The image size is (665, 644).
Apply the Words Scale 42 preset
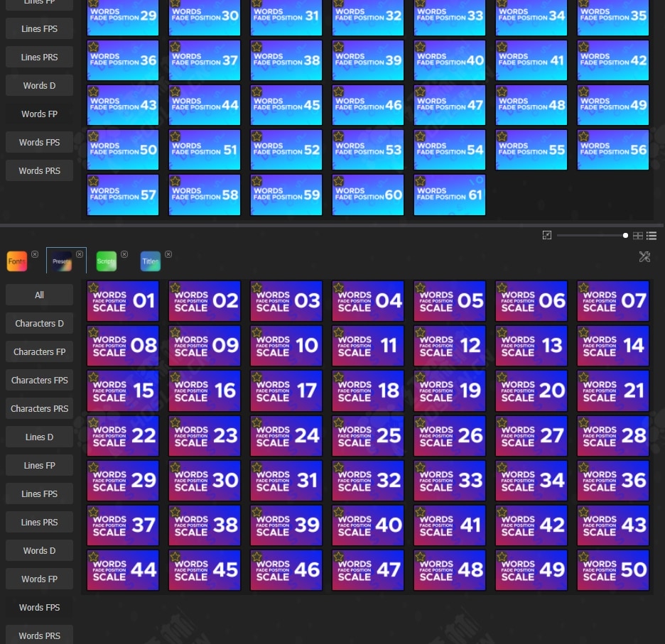pos(531,525)
